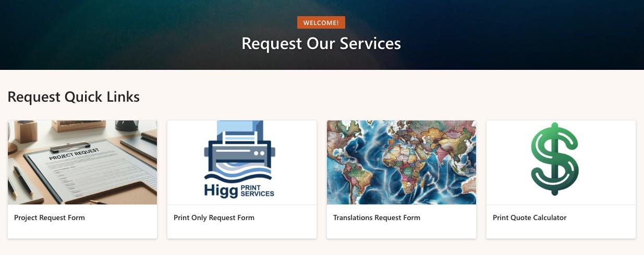Open the Translations Request Form link

coord(376,217)
